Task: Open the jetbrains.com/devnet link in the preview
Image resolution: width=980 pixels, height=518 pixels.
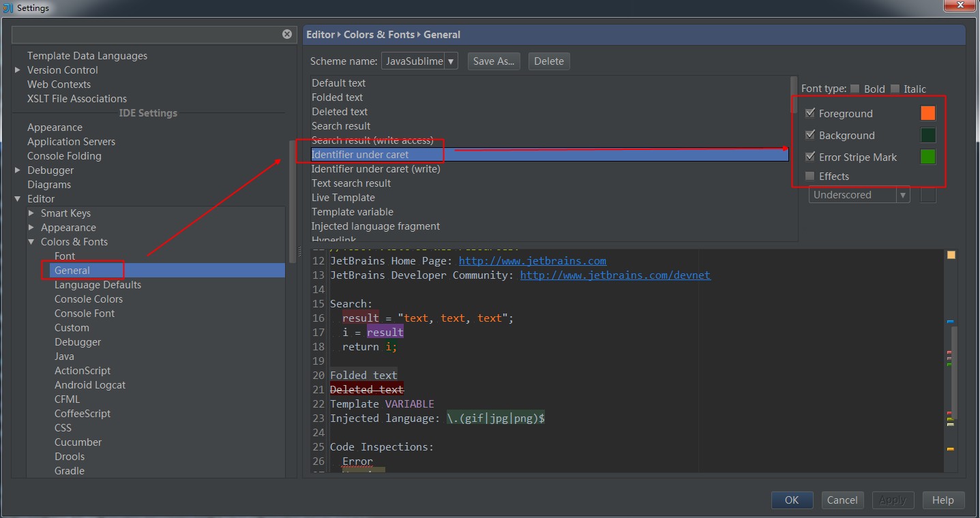Action: [x=615, y=275]
